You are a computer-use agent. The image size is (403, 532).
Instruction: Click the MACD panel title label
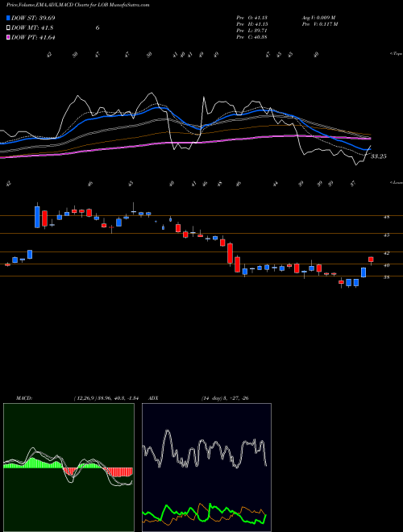click(24, 398)
